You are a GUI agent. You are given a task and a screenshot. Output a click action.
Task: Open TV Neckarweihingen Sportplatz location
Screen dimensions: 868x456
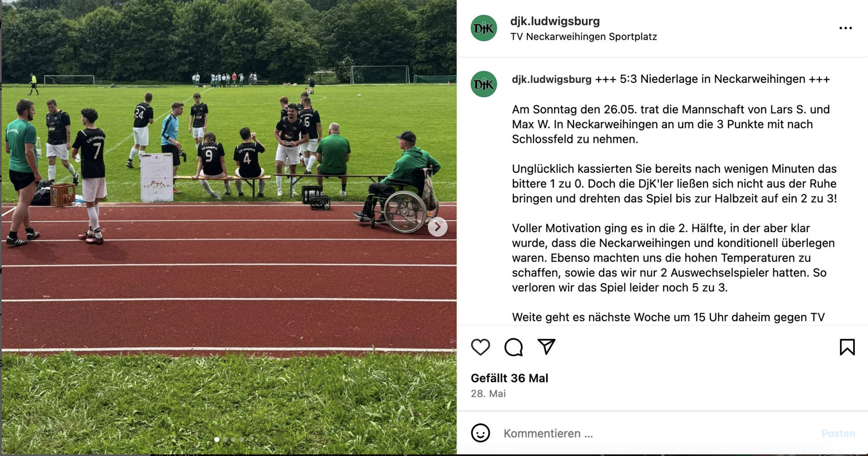(583, 37)
